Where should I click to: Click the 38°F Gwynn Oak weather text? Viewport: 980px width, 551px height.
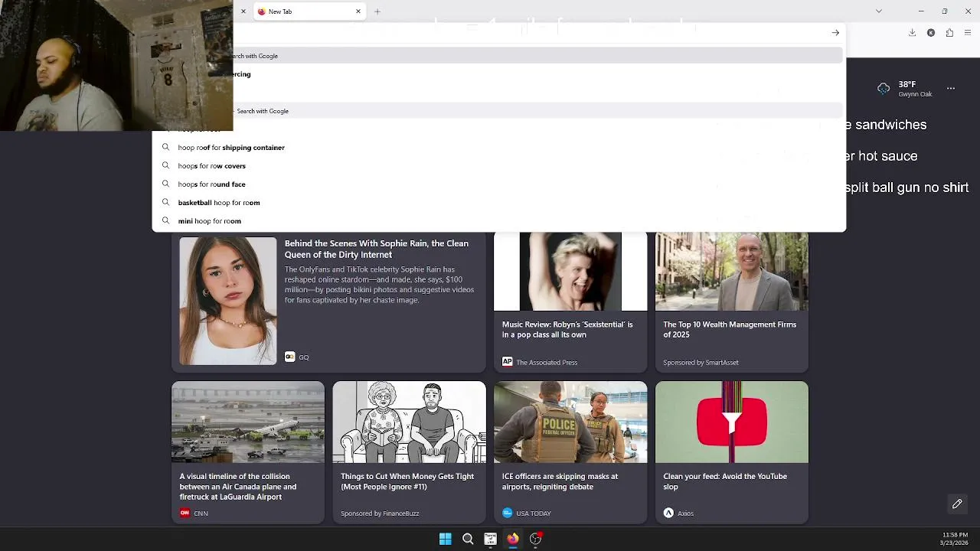(x=915, y=89)
